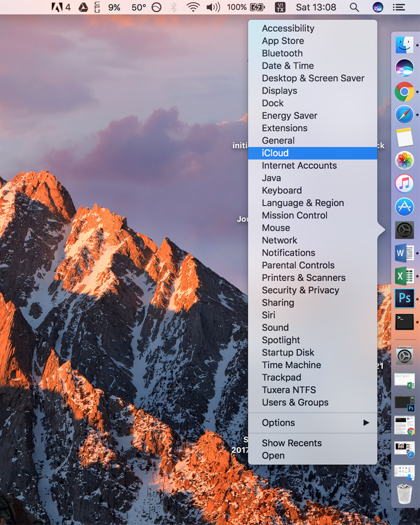Click Open at the menu bottom
The width and height of the screenshot is (420, 525).
coord(273,456)
